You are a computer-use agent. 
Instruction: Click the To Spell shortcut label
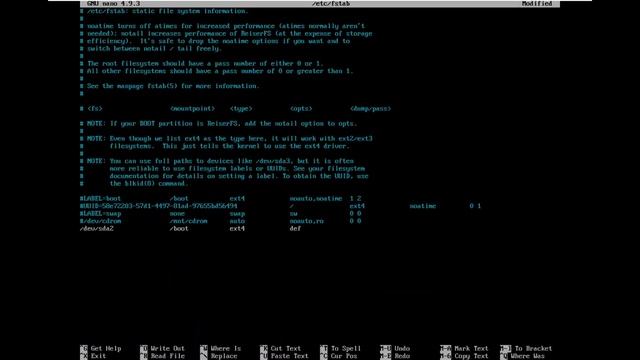(x=346, y=349)
